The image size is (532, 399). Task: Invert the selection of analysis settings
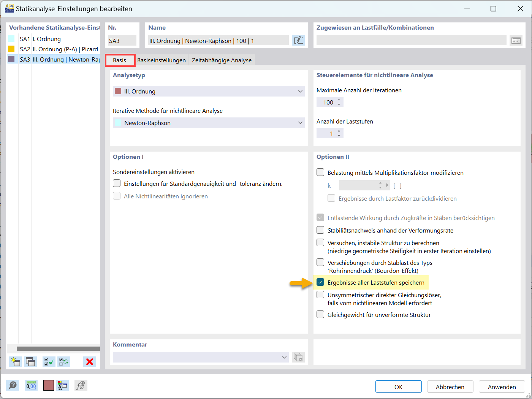[x=64, y=361]
